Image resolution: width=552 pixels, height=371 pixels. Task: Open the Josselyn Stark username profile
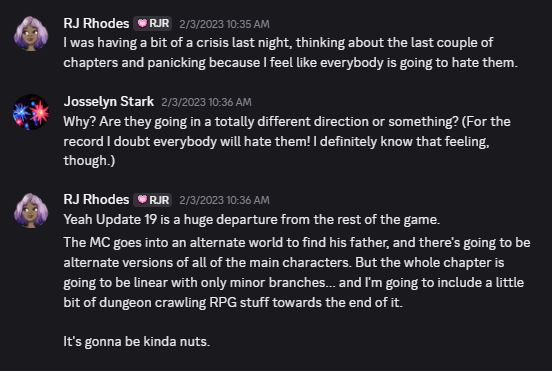pyautogui.click(x=108, y=102)
